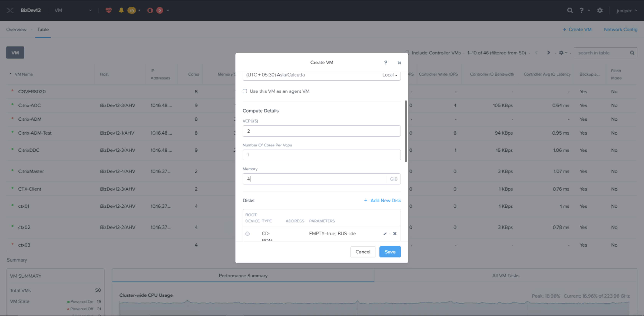Image resolution: width=644 pixels, height=316 pixels.
Task: Click the help question mark in Create VM dialog
Action: click(386, 62)
